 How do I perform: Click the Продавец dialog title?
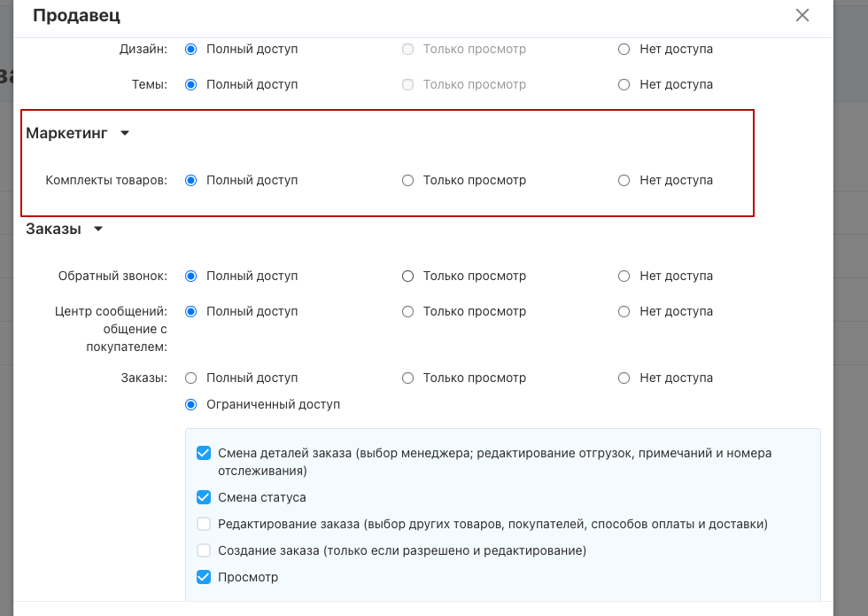pyautogui.click(x=76, y=16)
